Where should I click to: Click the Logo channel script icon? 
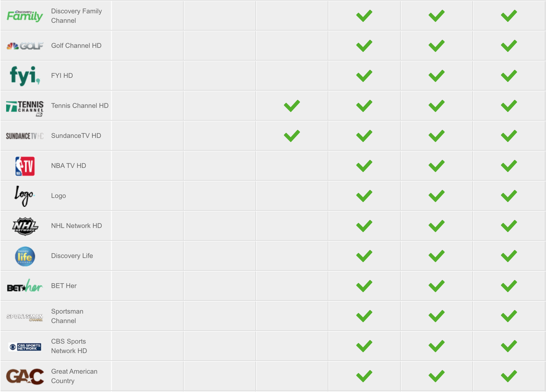click(24, 196)
